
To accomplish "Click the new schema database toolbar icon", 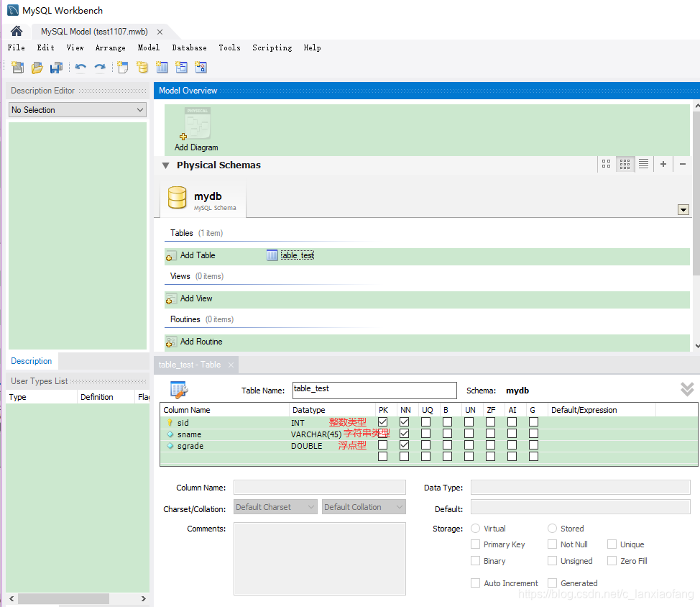I will pos(142,68).
